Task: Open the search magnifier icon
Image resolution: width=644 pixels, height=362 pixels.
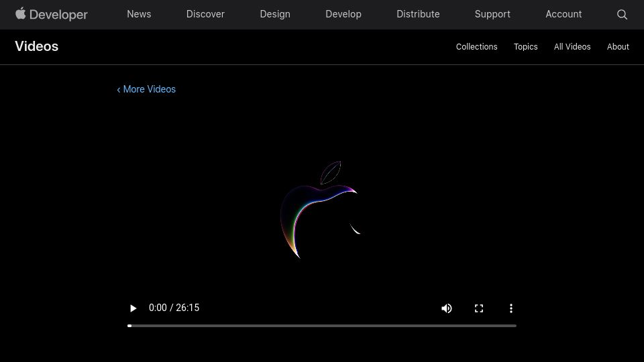Action: [x=622, y=14]
